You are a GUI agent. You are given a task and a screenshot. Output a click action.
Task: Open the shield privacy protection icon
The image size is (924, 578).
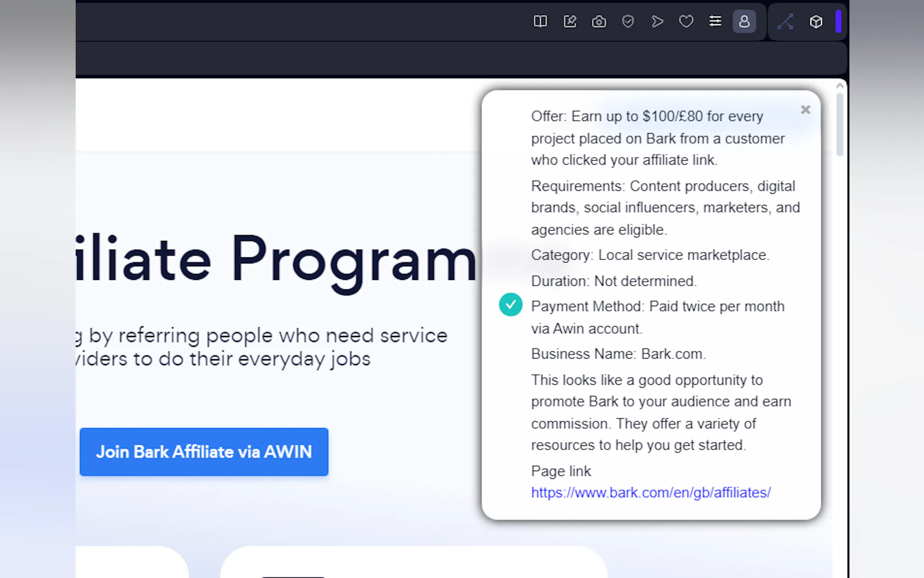pyautogui.click(x=628, y=21)
